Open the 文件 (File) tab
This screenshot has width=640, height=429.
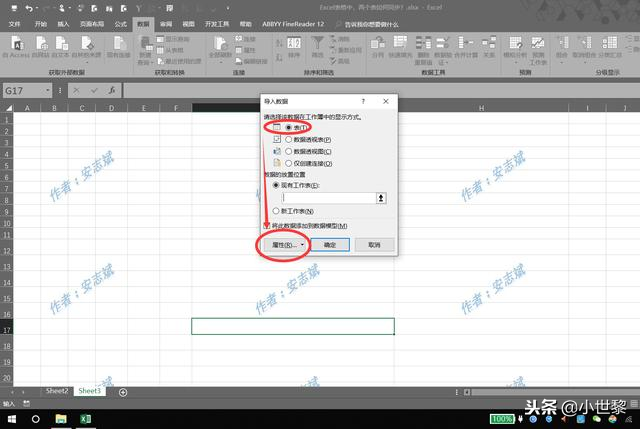(15, 24)
